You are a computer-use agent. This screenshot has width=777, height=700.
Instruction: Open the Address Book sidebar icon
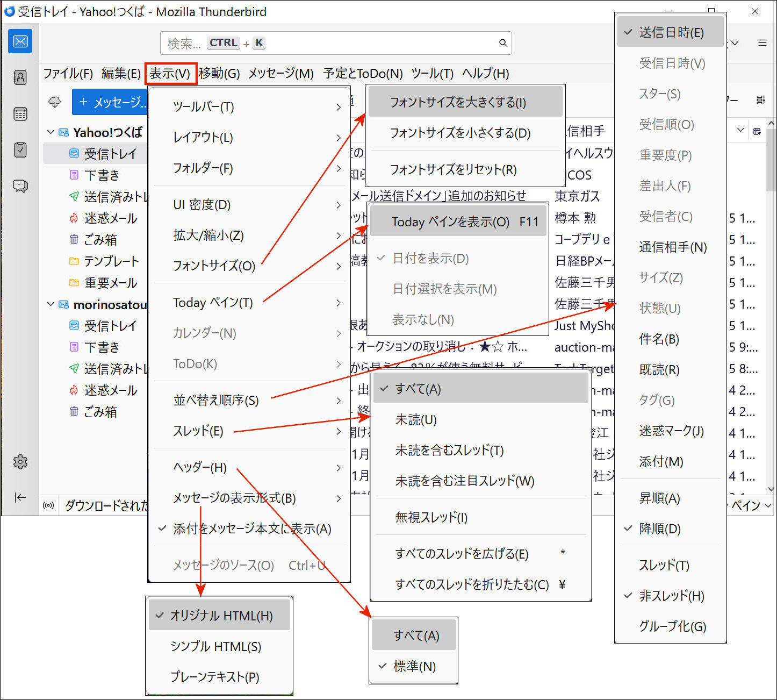pos(20,77)
